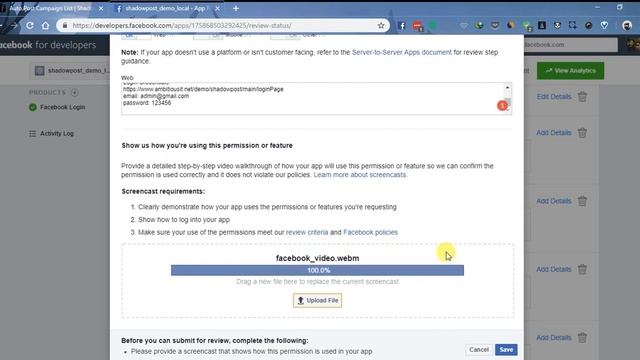Restore the browser window size
The image size is (640, 360).
620,7
